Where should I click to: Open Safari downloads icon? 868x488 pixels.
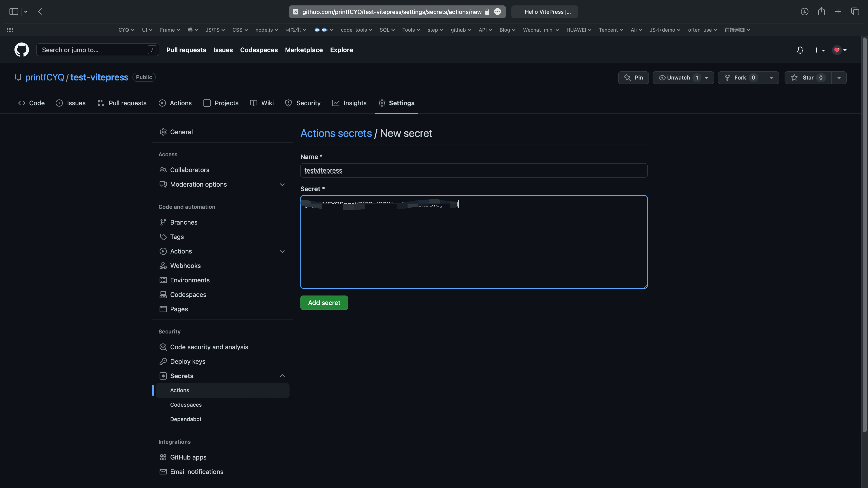coord(804,12)
